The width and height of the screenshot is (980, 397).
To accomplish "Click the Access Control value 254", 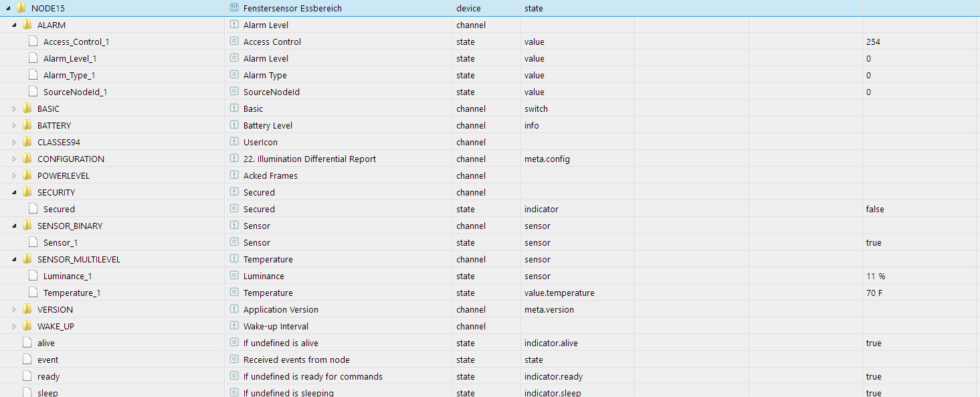I will coord(873,42).
